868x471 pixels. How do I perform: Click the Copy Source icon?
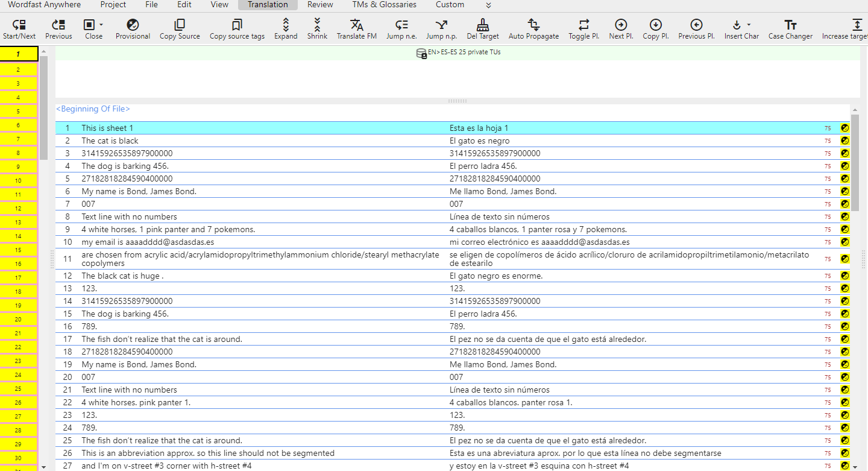(180, 25)
